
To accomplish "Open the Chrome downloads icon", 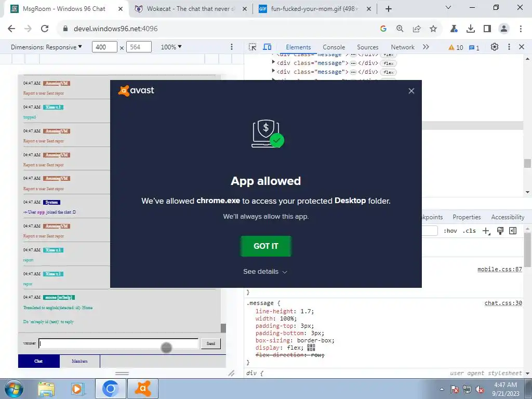I will 471,29.
